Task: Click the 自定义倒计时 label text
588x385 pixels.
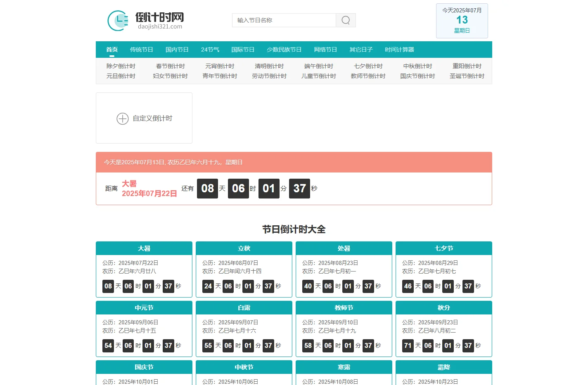Action: tap(152, 118)
